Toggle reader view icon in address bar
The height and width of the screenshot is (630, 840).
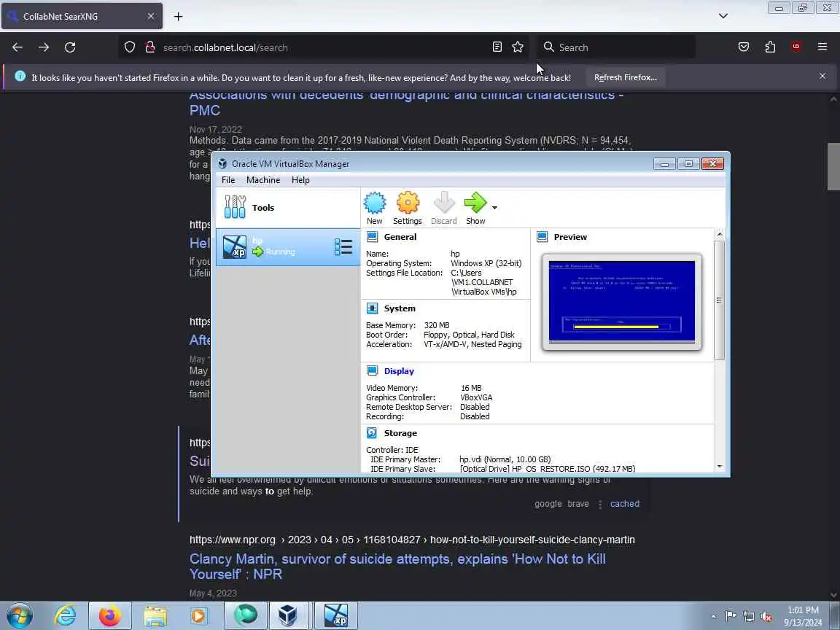tap(497, 47)
